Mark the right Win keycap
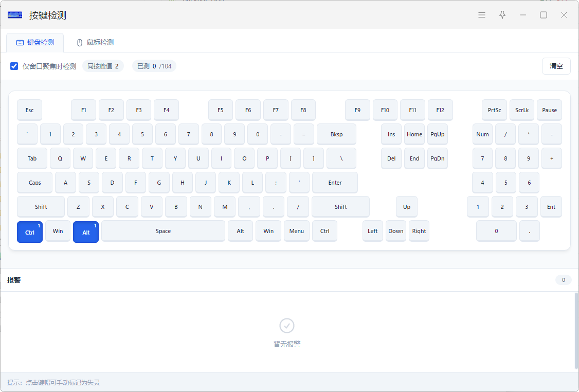This screenshot has height=392, width=579. point(268,231)
